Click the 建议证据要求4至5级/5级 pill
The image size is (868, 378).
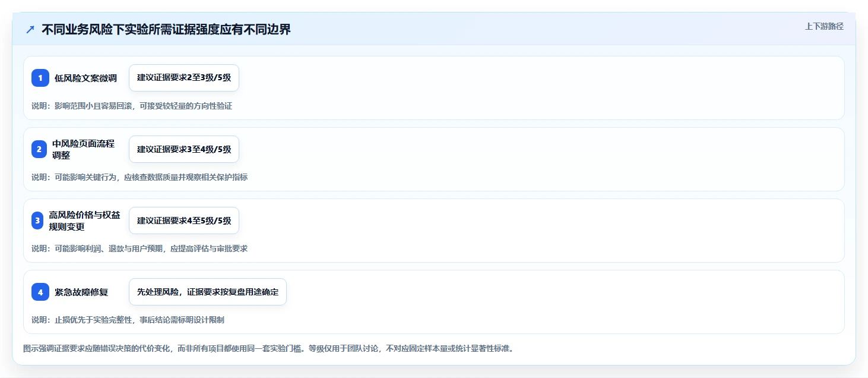[x=184, y=220]
